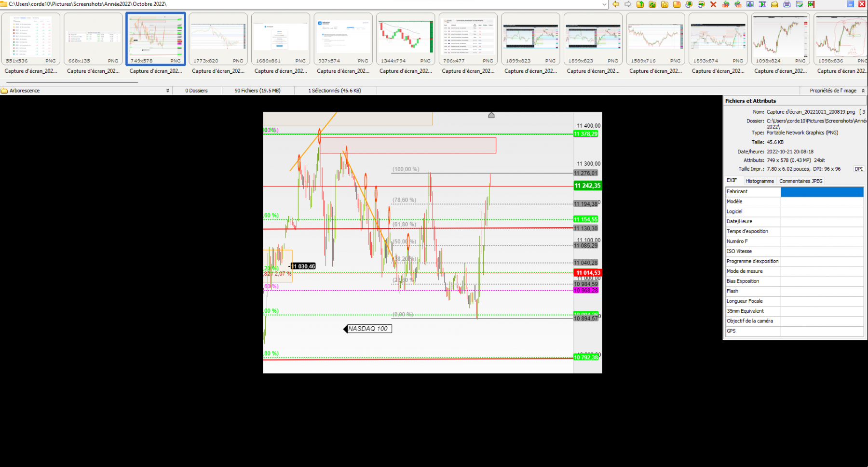Image resolution: width=868 pixels, height=467 pixels.
Task: Start the slideshow icon
Action: click(762, 4)
